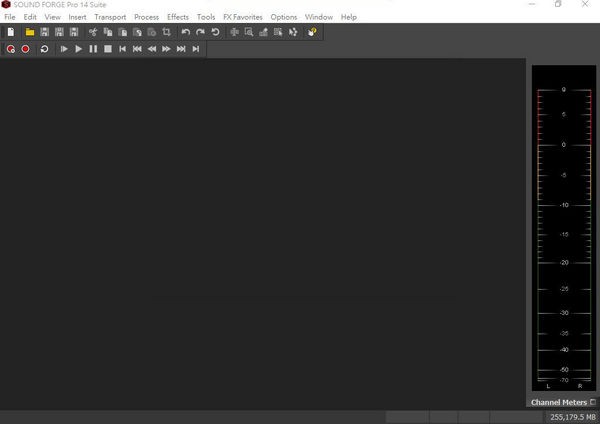The image size is (600, 424).
Task: Open a file using the yellow folder icon
Action: (x=30, y=32)
